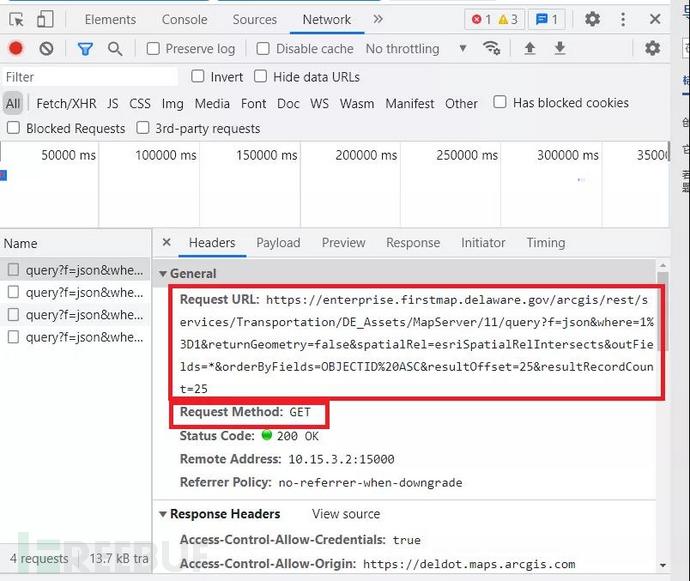Image resolution: width=690 pixels, height=581 pixels.
Task: Check 3rd-party requests checkbox
Action: (x=143, y=128)
